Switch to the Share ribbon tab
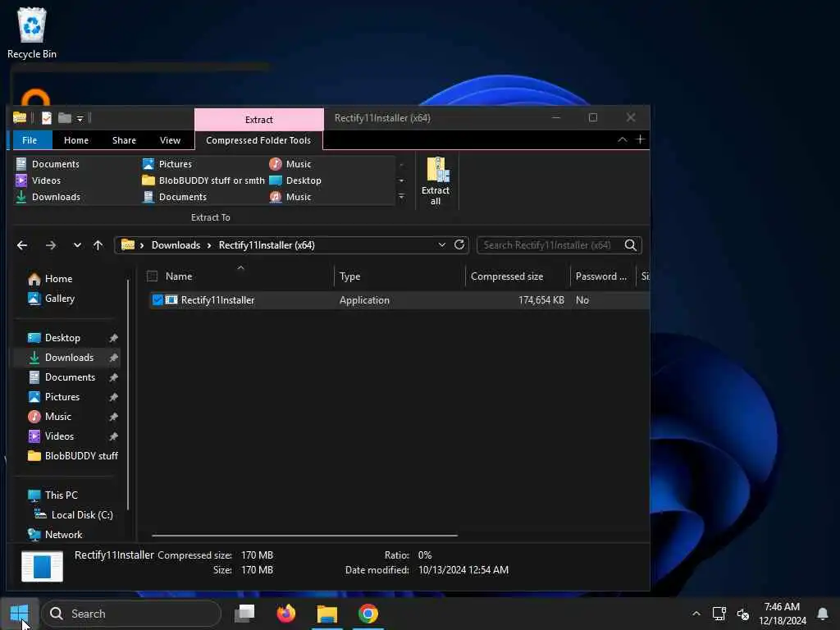840x630 pixels. [x=125, y=140]
